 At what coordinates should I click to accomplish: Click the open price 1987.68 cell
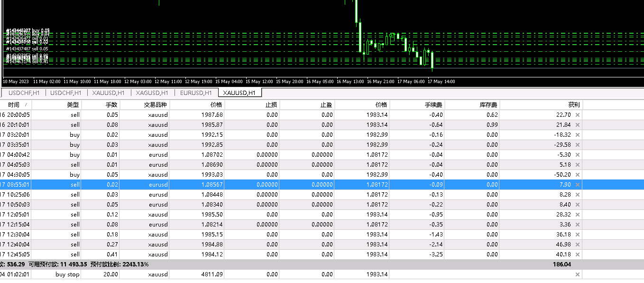click(212, 115)
